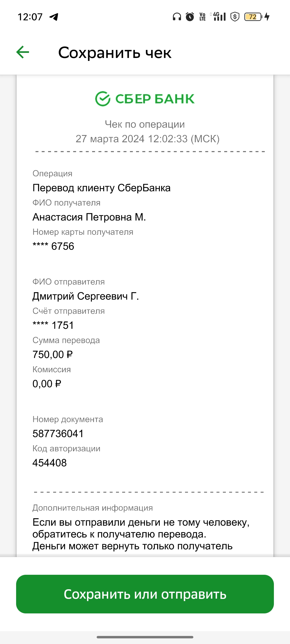Tap document number 587736041
290x644 pixels.
tap(58, 434)
